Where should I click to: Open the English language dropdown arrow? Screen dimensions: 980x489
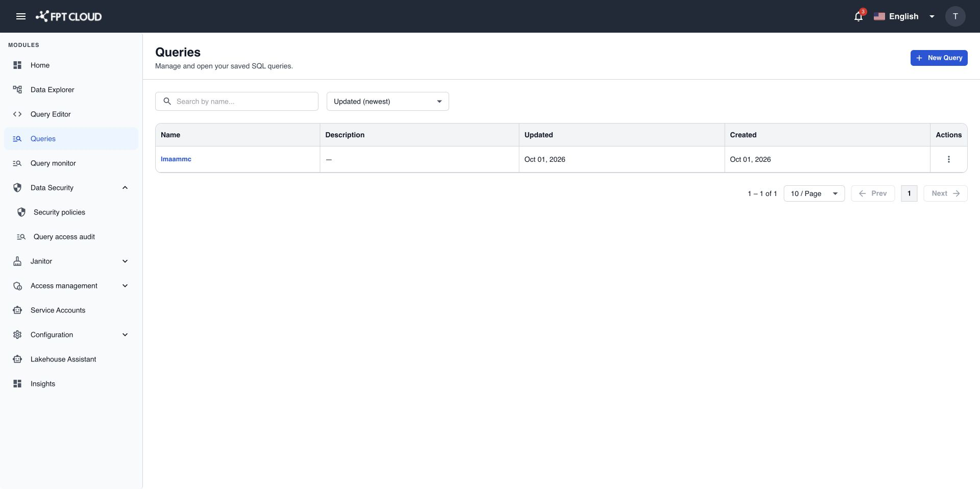[932, 16]
